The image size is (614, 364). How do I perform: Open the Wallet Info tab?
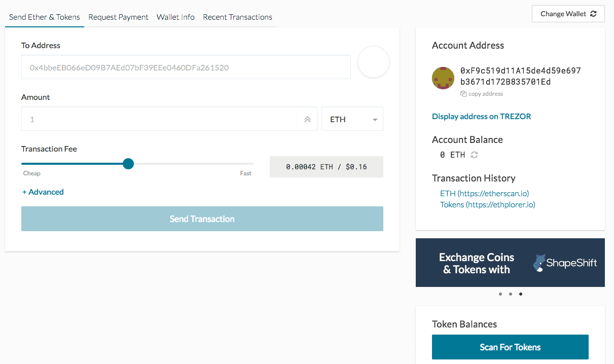click(175, 17)
